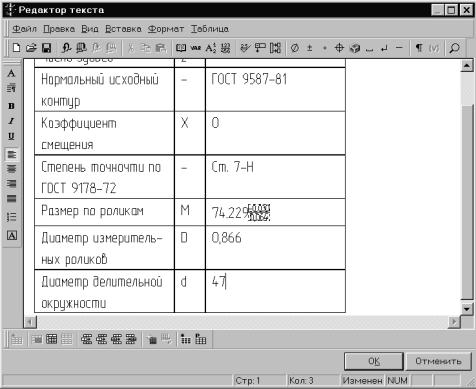Open font settings with the A icon
The width and height of the screenshot is (476, 389).
11,73
